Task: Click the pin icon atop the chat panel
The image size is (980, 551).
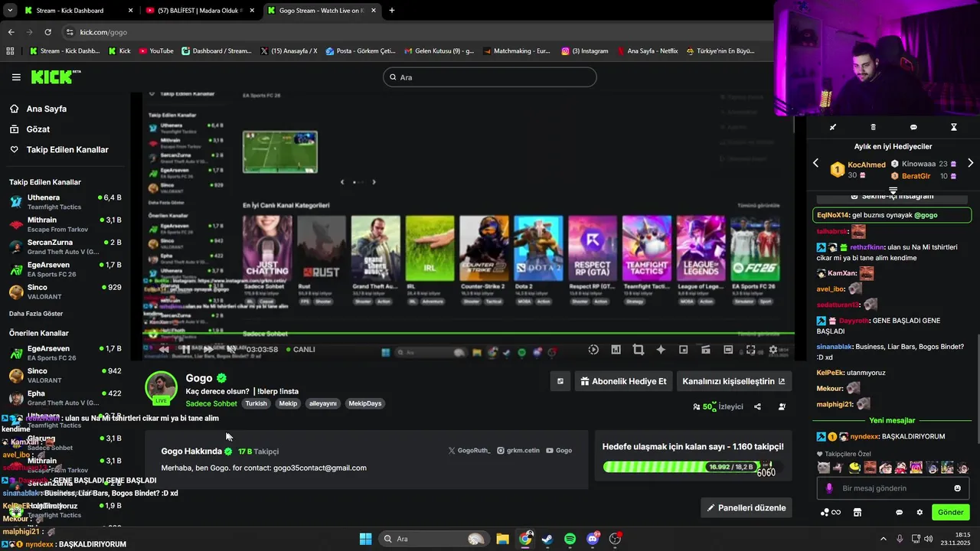Action: 833,127
